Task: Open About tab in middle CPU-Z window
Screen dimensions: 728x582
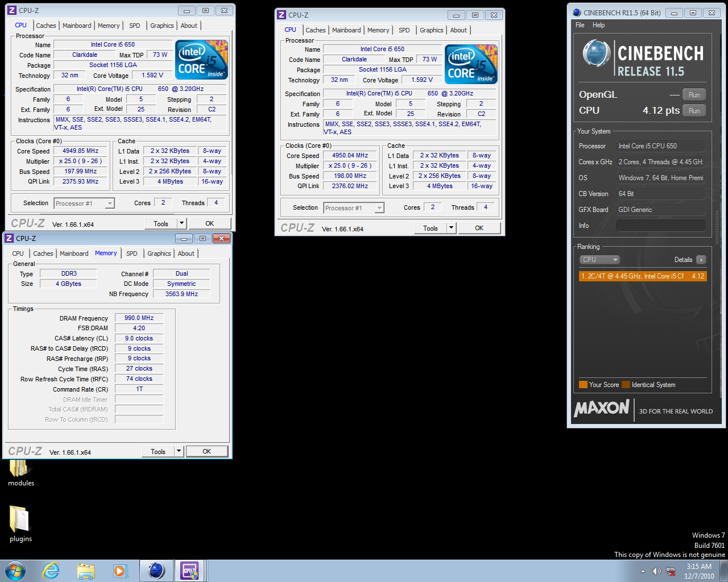Action: pos(458,30)
